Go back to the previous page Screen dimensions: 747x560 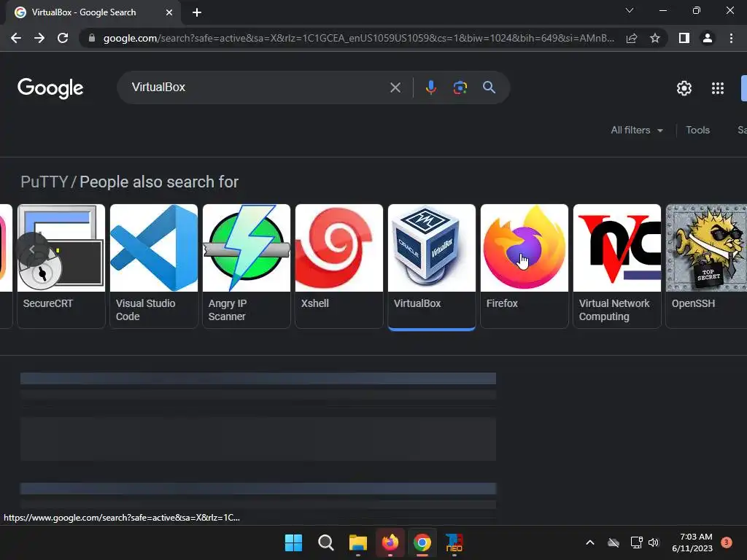click(16, 38)
